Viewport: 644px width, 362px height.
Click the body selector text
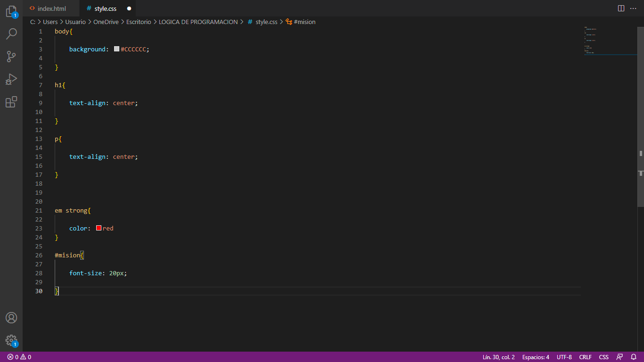tap(62, 31)
